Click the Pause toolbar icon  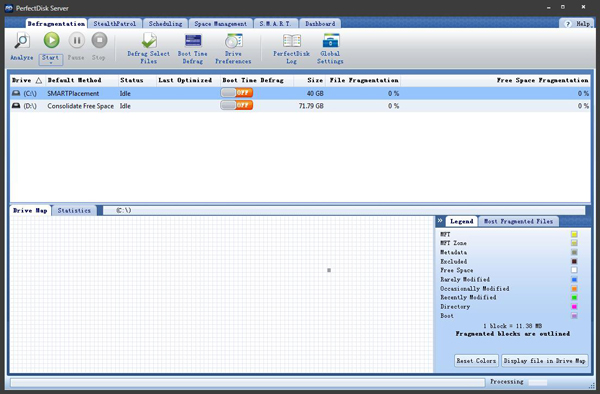[77, 40]
